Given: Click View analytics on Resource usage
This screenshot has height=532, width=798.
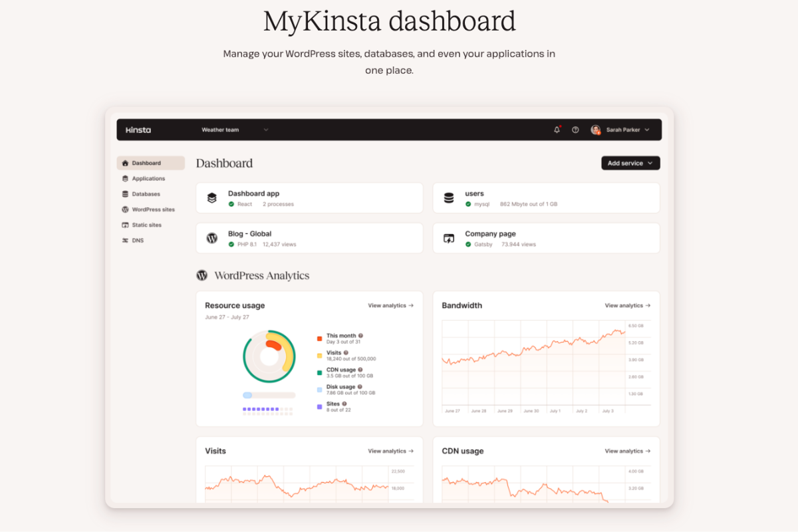Looking at the screenshot, I should click(x=390, y=305).
